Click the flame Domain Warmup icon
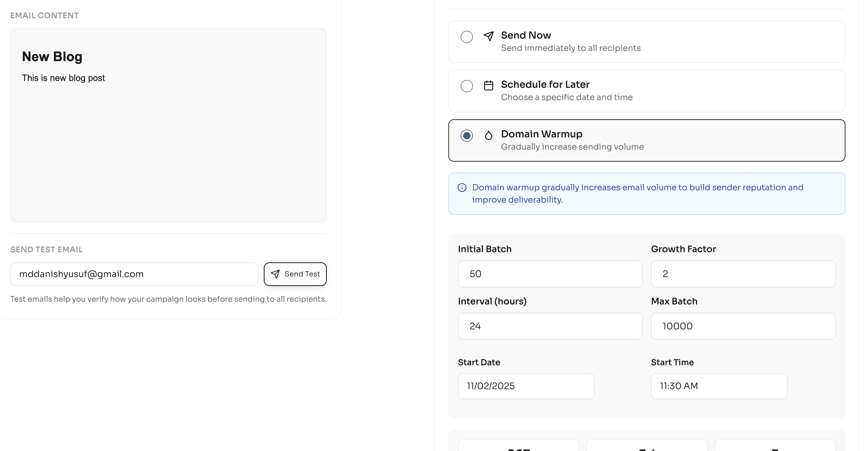868x451 pixels. pyautogui.click(x=489, y=135)
